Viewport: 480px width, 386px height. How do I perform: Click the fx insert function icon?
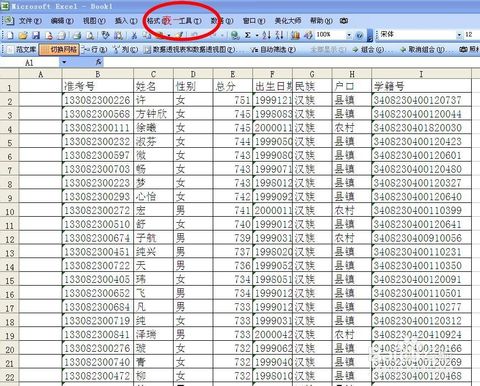tap(99, 62)
